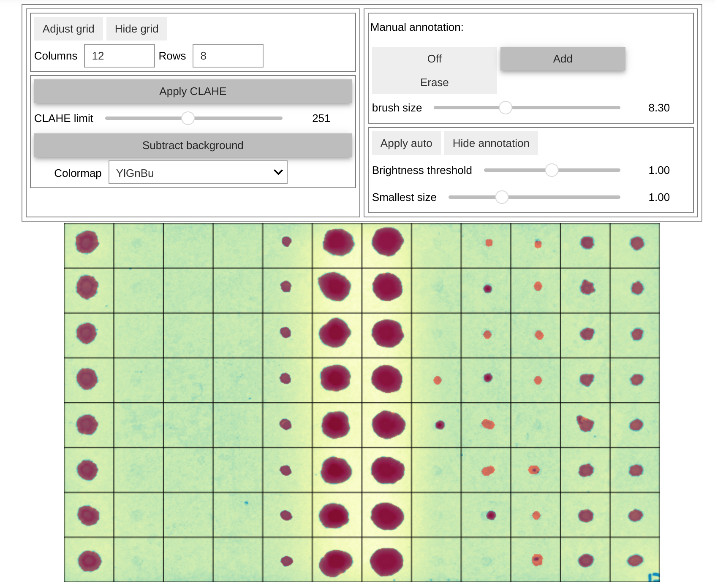Toggle the Hide grid button
The image size is (715, 588).
tap(136, 29)
